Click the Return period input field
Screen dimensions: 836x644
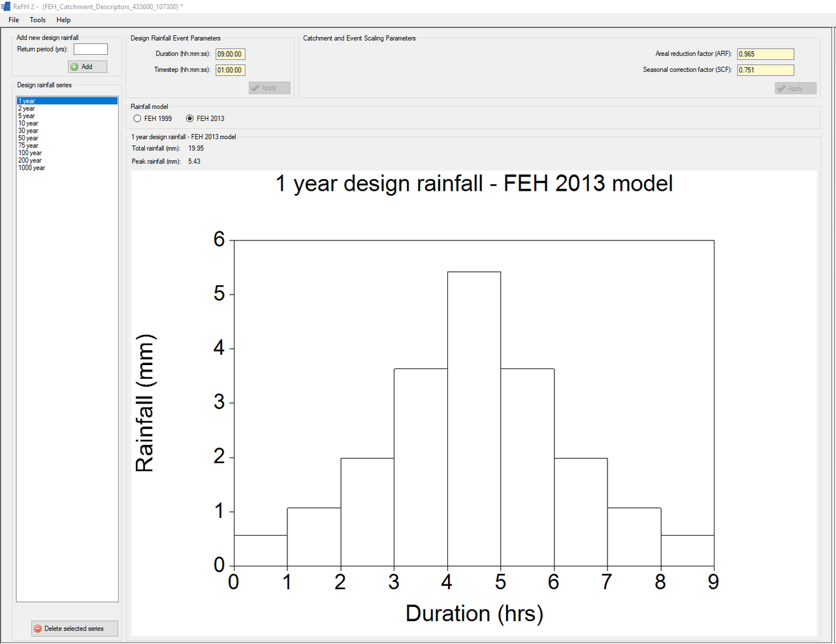(x=90, y=50)
